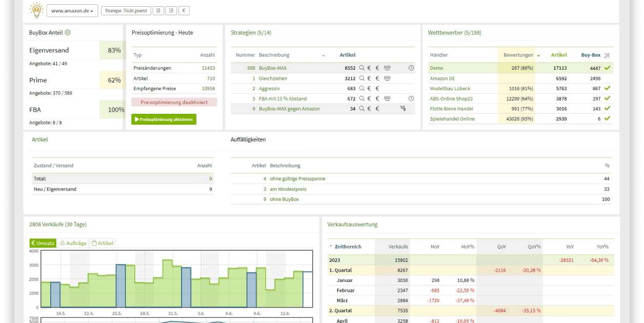The height and width of the screenshot is (323, 644).
Task: Click group icon in BuyBox-MAX 999 row
Action: tap(387, 68)
